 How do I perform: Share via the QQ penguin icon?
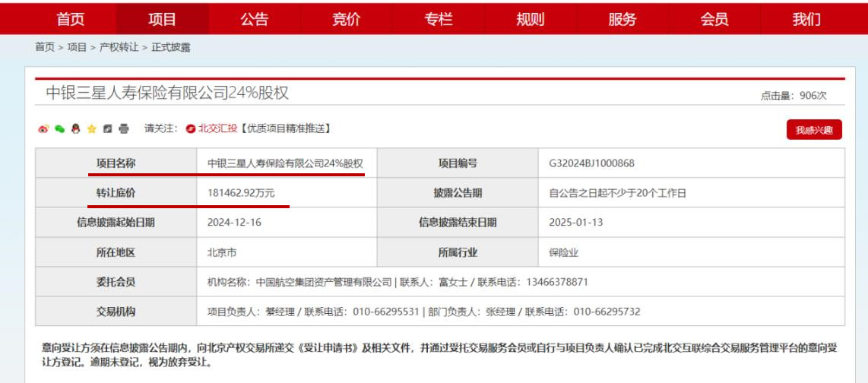(x=74, y=128)
